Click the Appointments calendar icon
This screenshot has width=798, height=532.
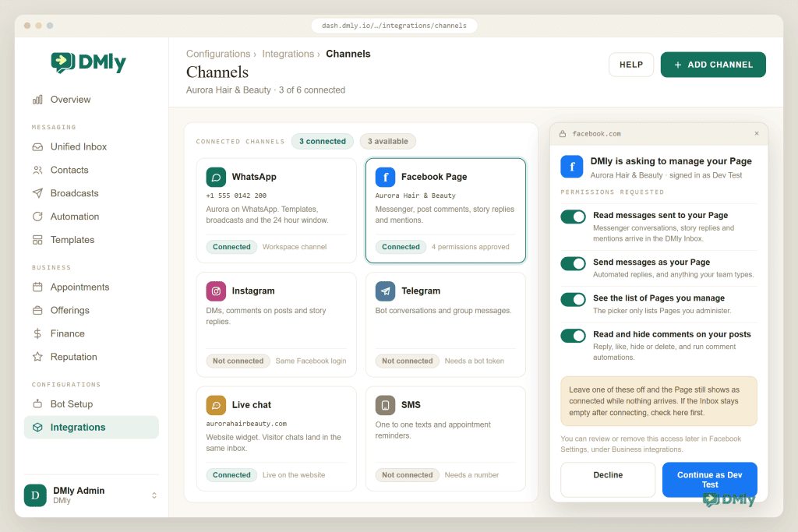tap(37, 287)
